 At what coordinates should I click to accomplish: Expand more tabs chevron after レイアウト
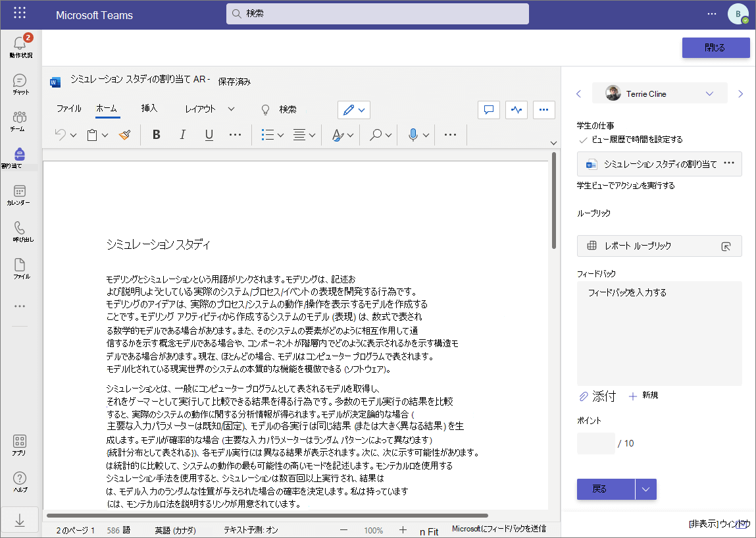tap(231, 109)
